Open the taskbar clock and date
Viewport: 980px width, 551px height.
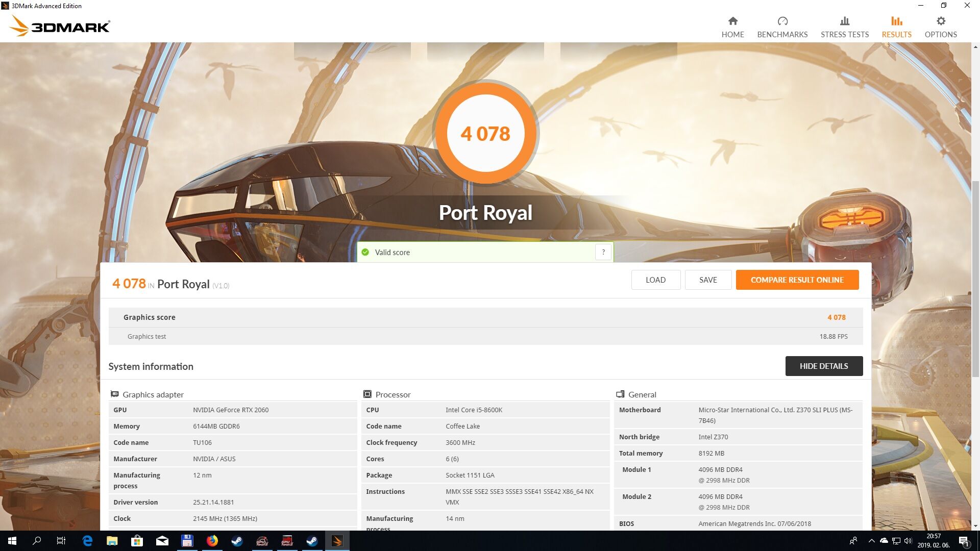tap(934, 541)
